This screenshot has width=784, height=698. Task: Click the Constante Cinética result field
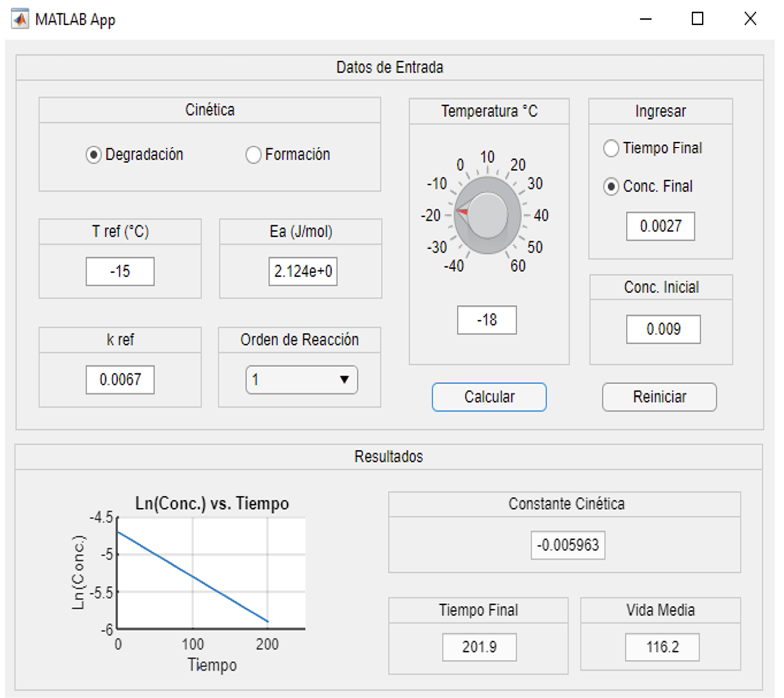coord(568,545)
